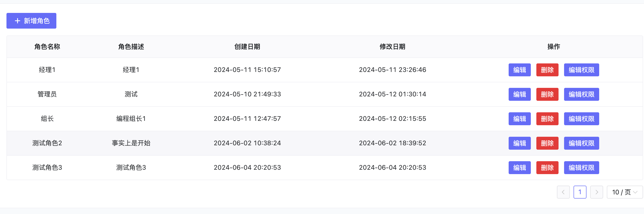The width and height of the screenshot is (644, 214).
Task: Edit the 经理1 role
Action: (x=519, y=70)
